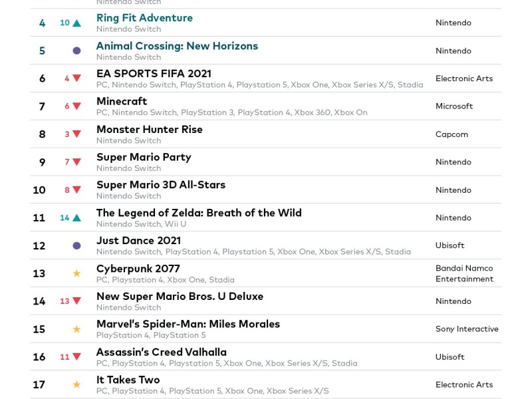Image resolution: width=532 pixels, height=399 pixels.
Task: Click the gold star next to Cyberpunk 2077
Action: (76, 273)
